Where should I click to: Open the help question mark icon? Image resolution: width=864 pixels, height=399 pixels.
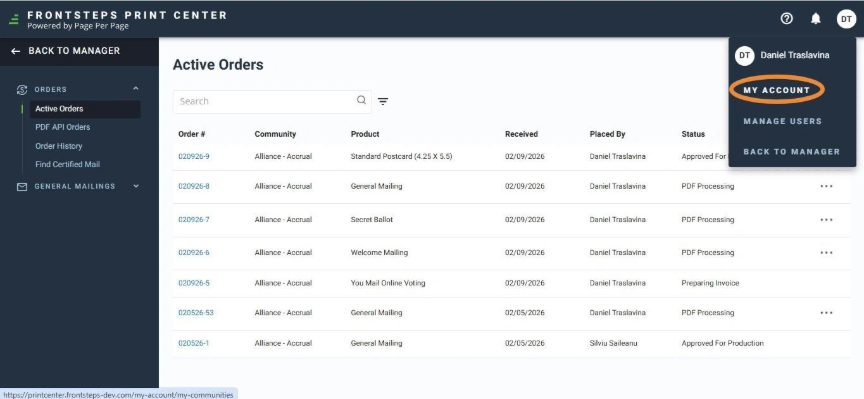pyautogui.click(x=786, y=19)
